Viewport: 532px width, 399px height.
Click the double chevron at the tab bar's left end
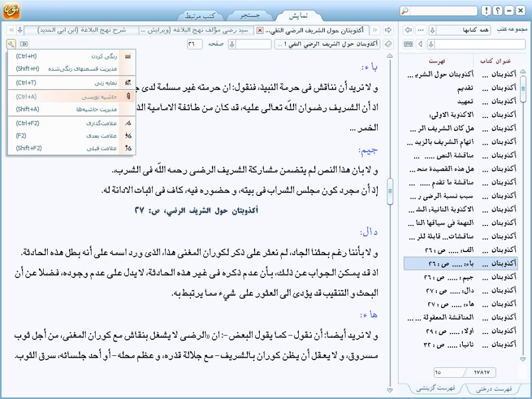(x=11, y=30)
